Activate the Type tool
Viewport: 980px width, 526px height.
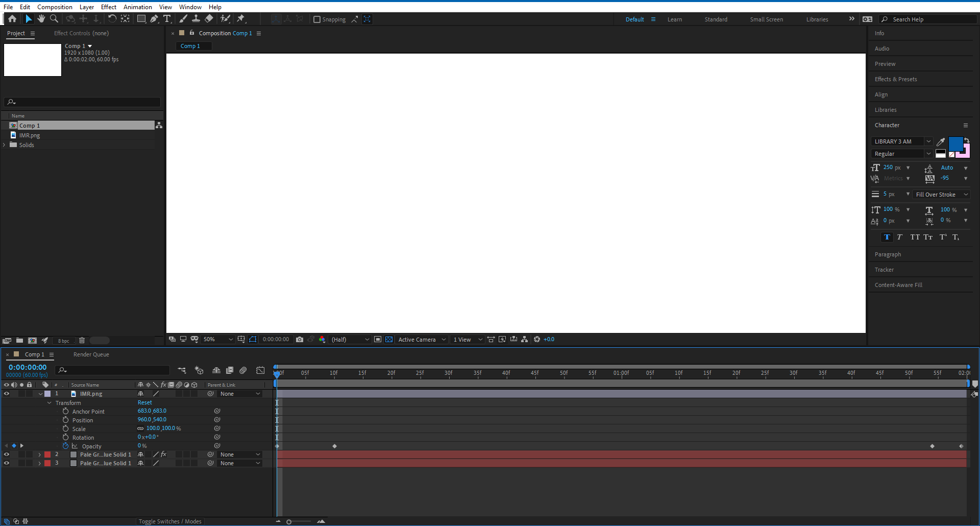tap(167, 19)
